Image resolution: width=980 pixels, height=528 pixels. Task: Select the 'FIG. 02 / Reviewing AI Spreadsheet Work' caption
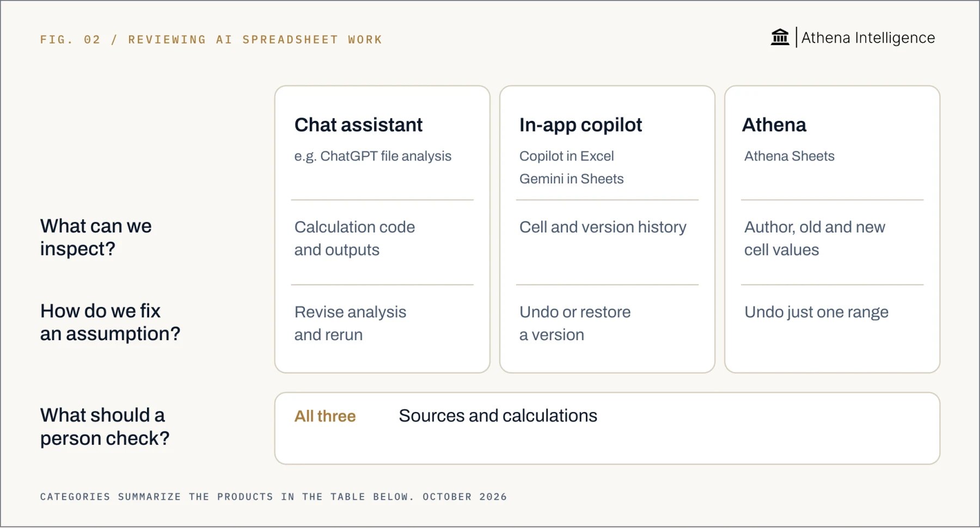[x=211, y=40]
